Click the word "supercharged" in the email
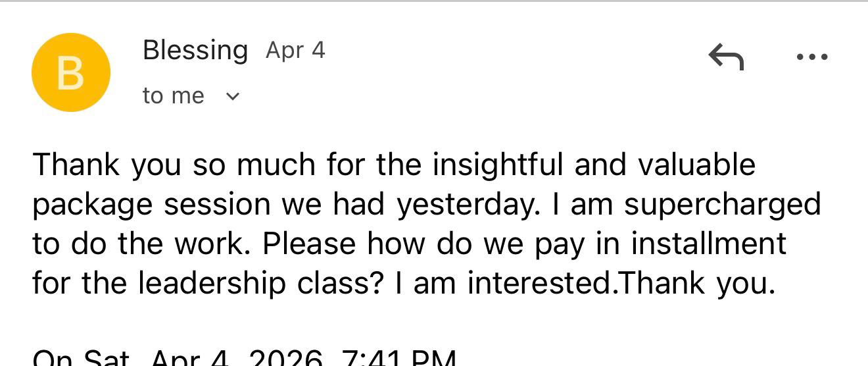Image resolution: width=868 pixels, height=366 pixels. click(722, 204)
